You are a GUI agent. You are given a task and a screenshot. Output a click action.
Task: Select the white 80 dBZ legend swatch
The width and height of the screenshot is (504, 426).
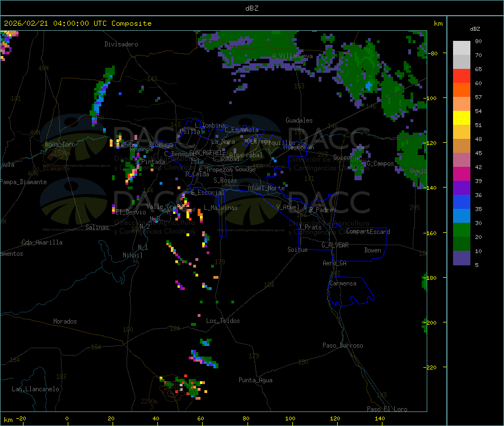(461, 48)
